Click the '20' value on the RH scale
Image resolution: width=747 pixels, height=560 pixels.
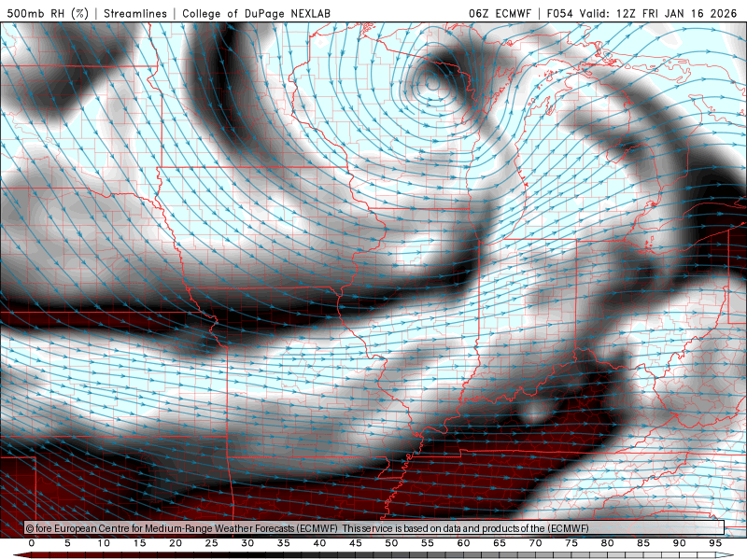[176, 543]
